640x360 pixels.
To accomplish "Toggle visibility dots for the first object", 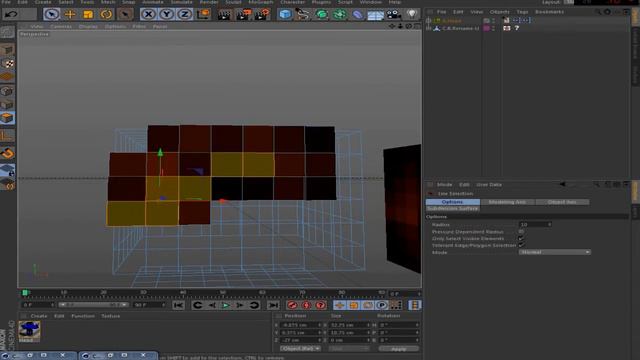I will tap(493, 20).
